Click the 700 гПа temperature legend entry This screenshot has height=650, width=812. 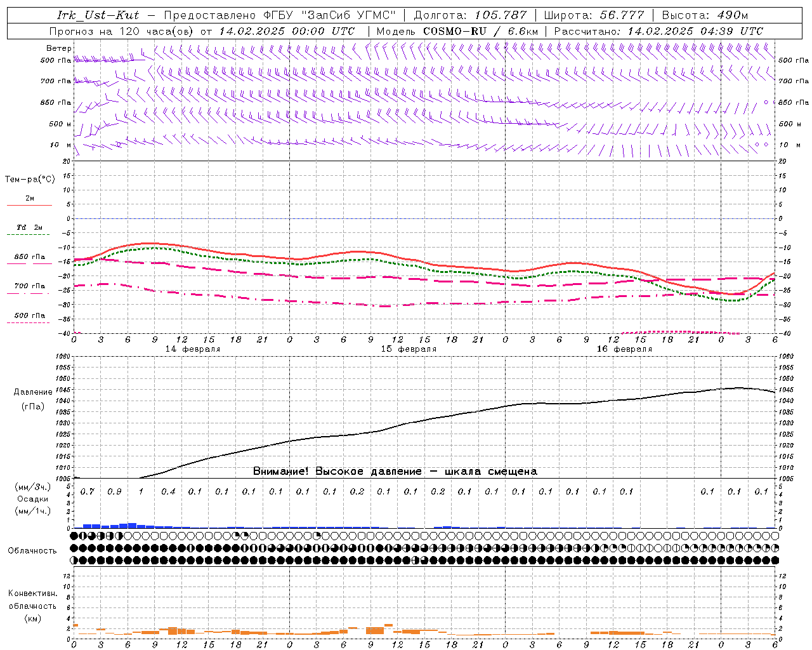30,286
